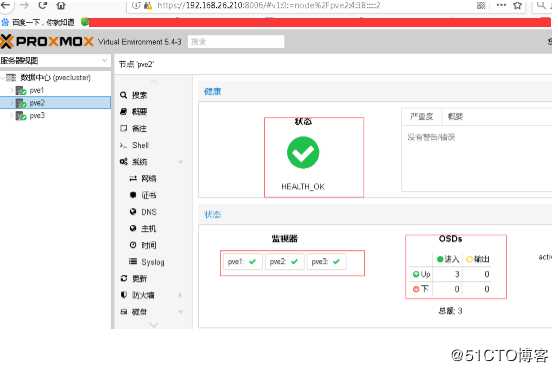Click the pve1 server icon
This screenshot has height=372, width=558.
point(21,90)
